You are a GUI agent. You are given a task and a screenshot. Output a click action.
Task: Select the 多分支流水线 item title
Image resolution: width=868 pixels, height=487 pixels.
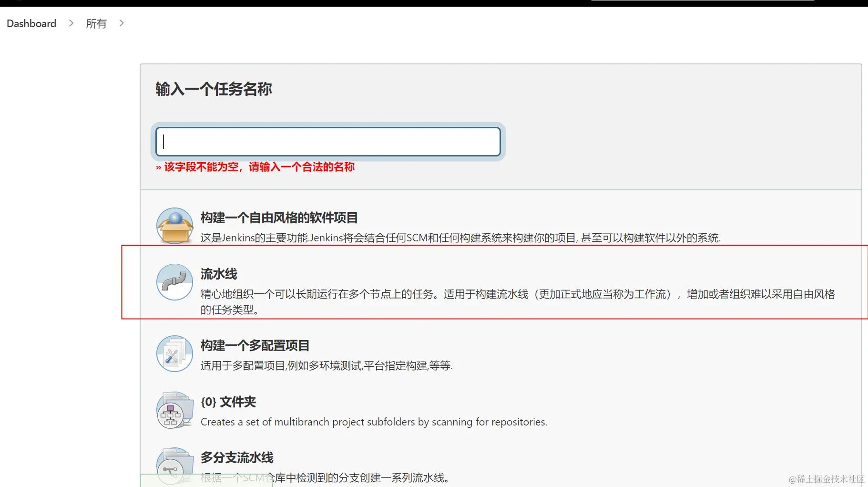pyautogui.click(x=237, y=458)
